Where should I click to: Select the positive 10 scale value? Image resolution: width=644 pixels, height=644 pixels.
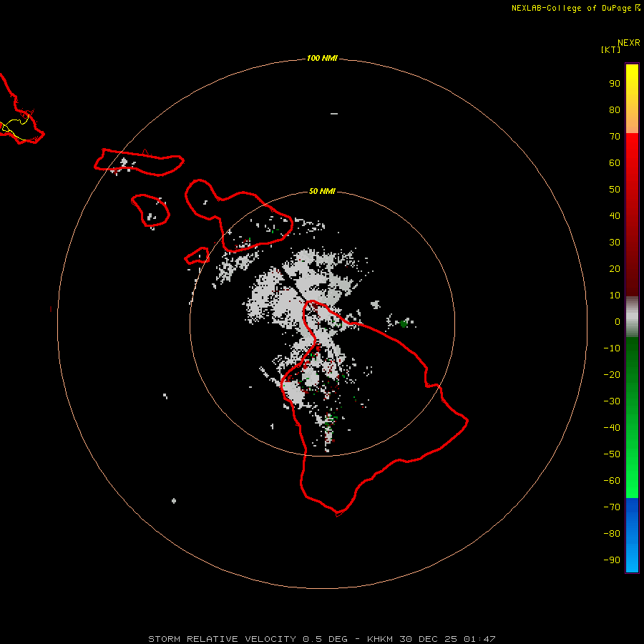tap(615, 296)
